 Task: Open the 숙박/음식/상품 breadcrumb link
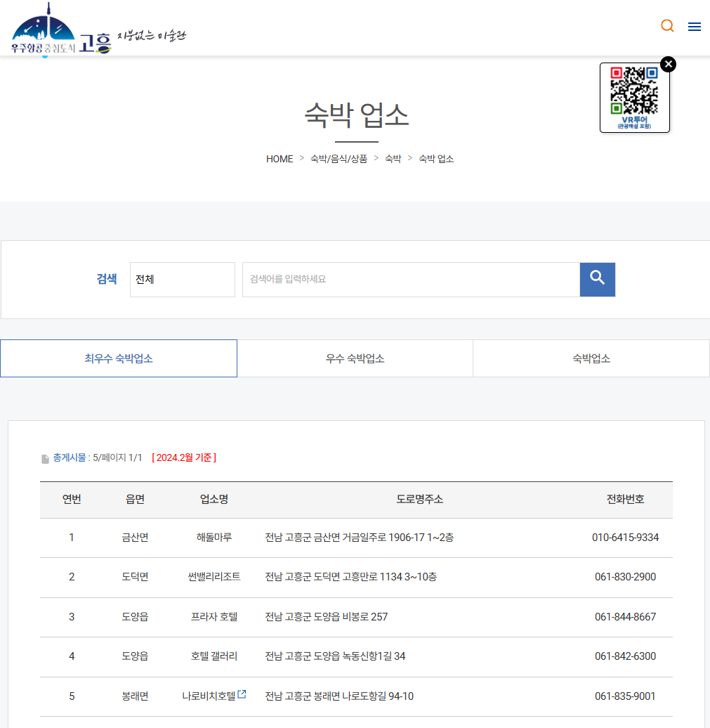(339, 159)
